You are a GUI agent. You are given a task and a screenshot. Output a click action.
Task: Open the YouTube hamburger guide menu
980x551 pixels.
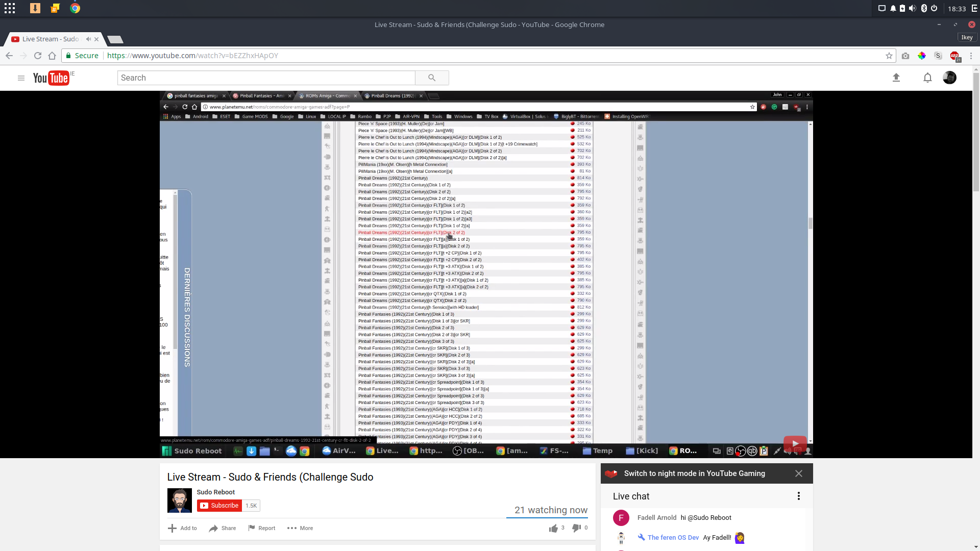coord(21,78)
